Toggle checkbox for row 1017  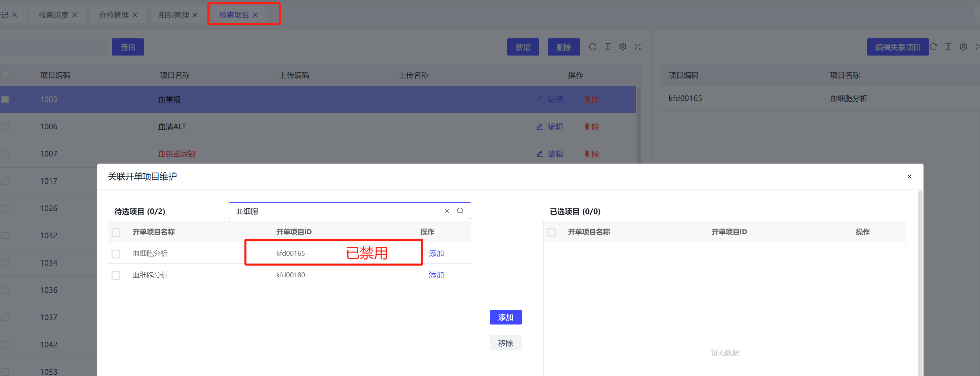pos(5,181)
